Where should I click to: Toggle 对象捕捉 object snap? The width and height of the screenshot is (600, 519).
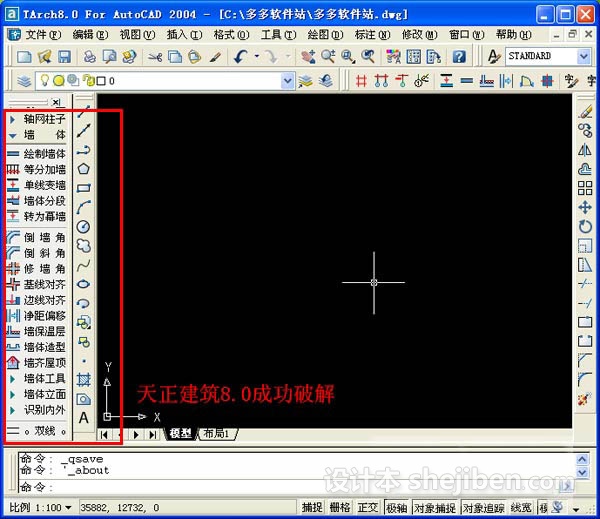click(435, 508)
